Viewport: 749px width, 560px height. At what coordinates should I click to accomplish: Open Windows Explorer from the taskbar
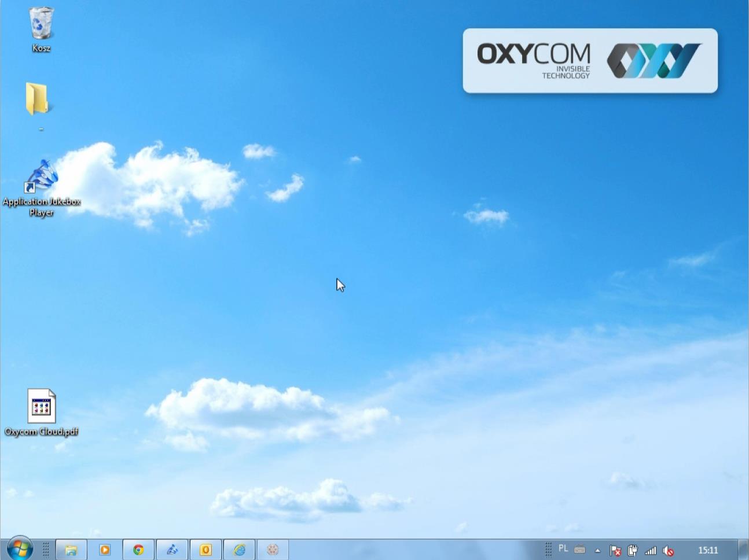click(x=71, y=550)
